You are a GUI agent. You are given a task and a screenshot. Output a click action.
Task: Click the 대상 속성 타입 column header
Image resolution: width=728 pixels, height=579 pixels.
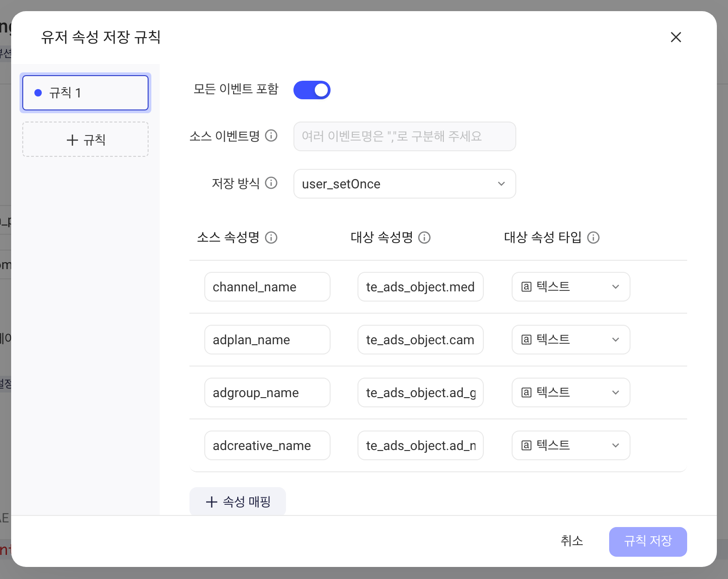point(543,238)
